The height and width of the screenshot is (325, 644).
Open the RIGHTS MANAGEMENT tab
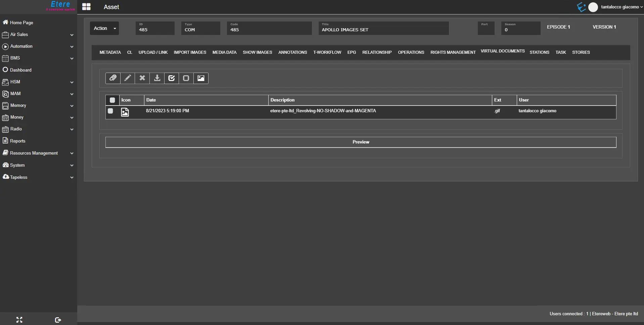(x=453, y=52)
